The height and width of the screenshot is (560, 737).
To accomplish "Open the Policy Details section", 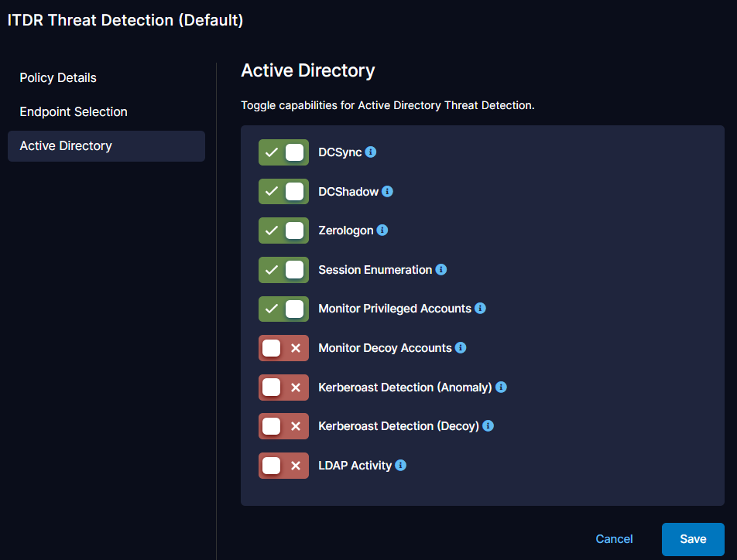I will click(x=58, y=78).
